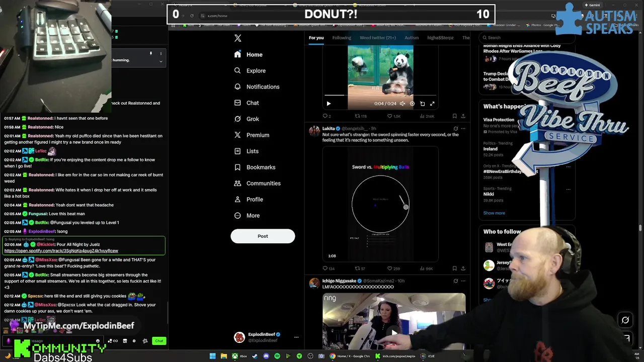
Task: Open Lukita's profile name
Action: (329, 129)
